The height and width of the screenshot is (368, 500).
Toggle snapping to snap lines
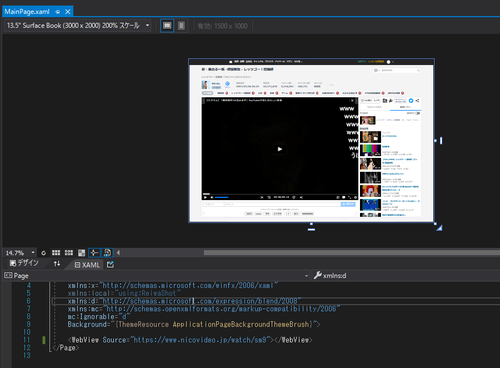coord(94,253)
